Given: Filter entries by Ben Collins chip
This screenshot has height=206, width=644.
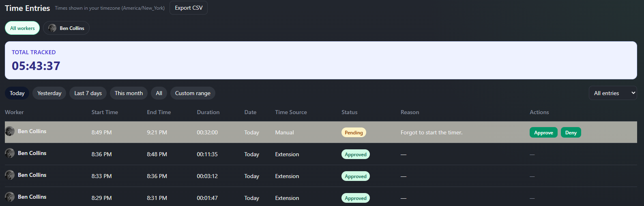Looking at the screenshot, I should (66, 28).
